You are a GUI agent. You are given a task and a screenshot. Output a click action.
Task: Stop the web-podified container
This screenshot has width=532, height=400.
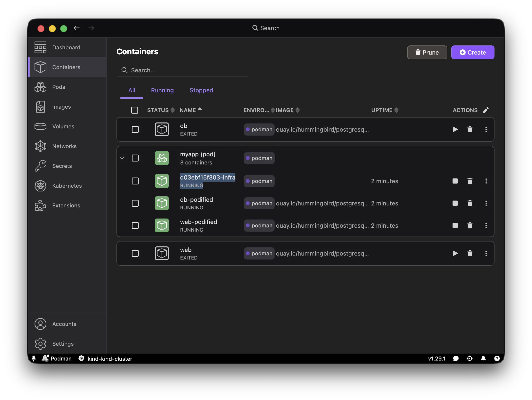click(x=455, y=225)
